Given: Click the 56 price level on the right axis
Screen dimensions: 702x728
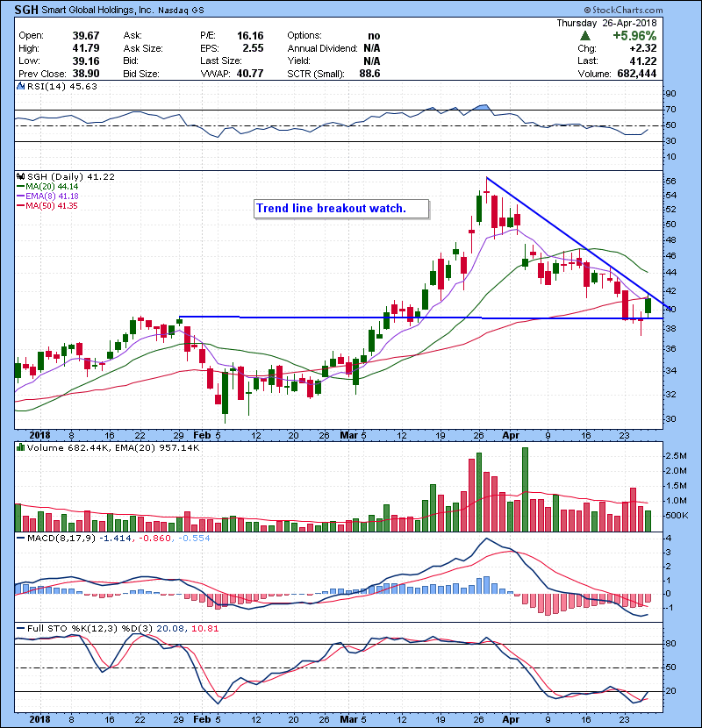Looking at the screenshot, I should [670, 181].
